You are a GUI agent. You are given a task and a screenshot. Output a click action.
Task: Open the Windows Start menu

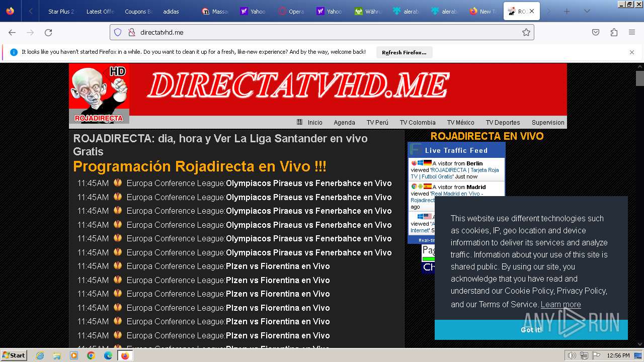click(14, 355)
